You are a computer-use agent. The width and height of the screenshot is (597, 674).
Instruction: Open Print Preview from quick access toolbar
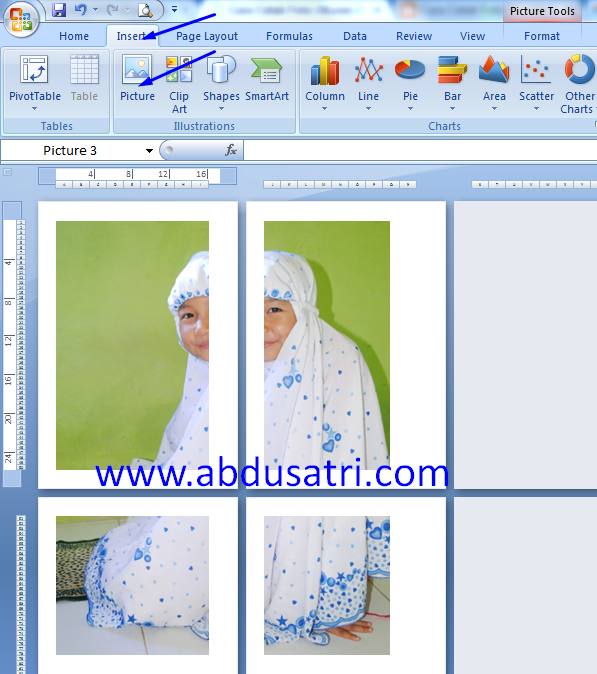[145, 9]
